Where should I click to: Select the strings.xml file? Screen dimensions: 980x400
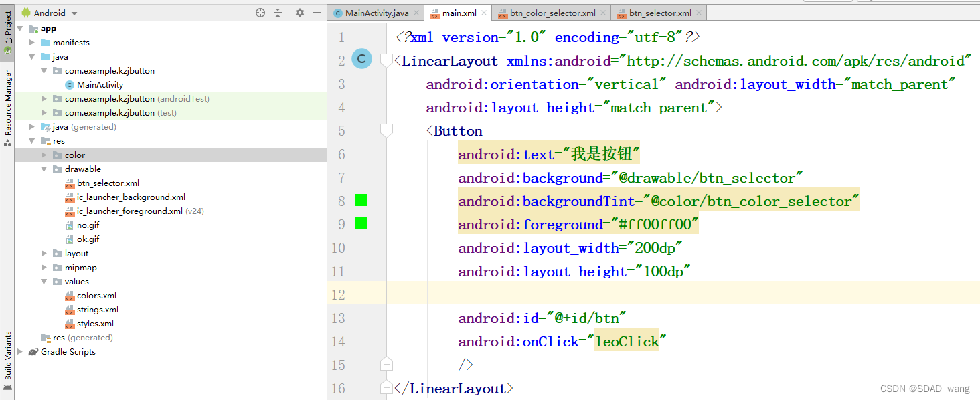click(98, 310)
